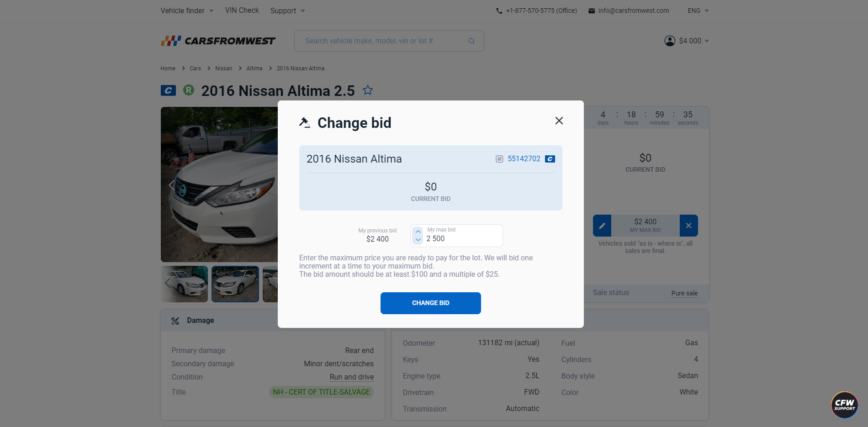Image resolution: width=868 pixels, height=427 pixels.
Task: Click the office phone number link
Action: tap(541, 11)
